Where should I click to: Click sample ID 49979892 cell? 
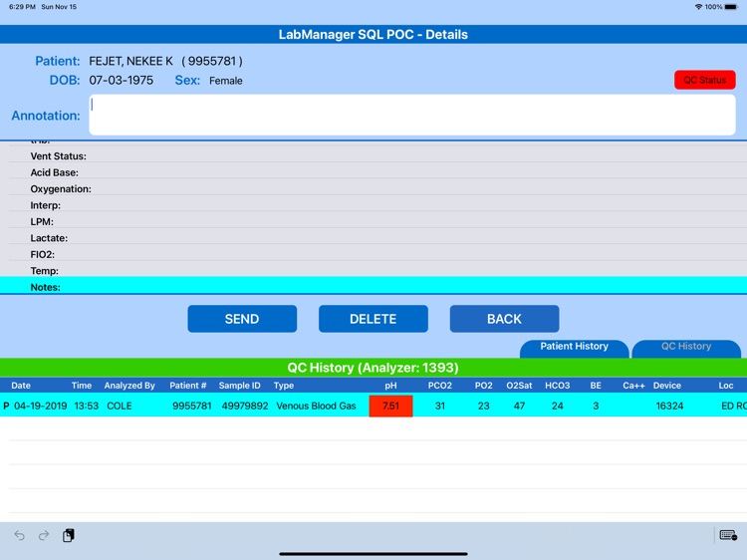[245, 406]
